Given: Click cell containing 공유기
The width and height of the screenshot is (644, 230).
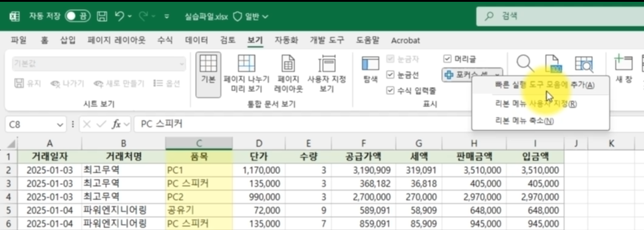Looking at the screenshot, I should [199, 211].
